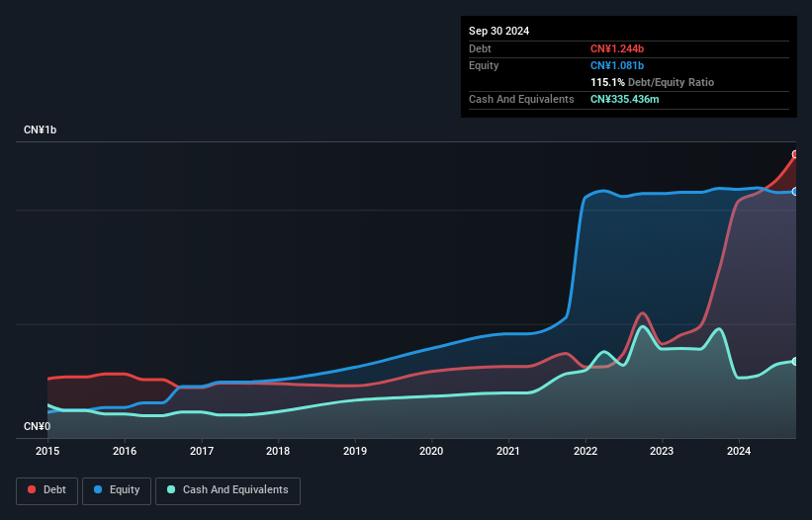This screenshot has width=812, height=520.
Task: Click the CN¥1b y-axis label
Action: click(40, 130)
